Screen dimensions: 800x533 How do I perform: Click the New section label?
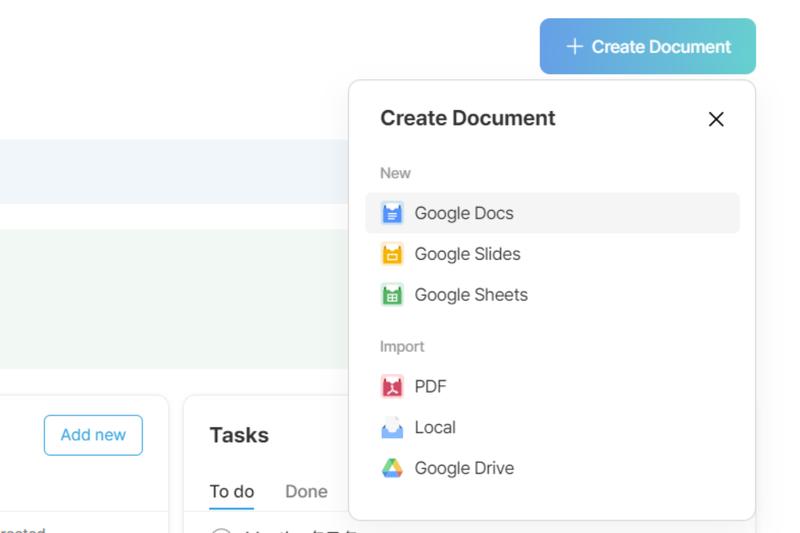[x=395, y=173]
